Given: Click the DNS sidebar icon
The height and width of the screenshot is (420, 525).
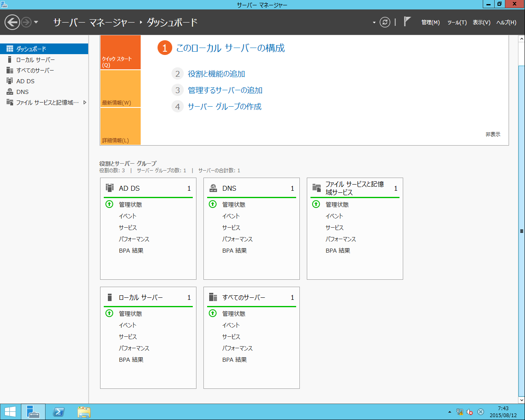Looking at the screenshot, I should click(x=10, y=91).
